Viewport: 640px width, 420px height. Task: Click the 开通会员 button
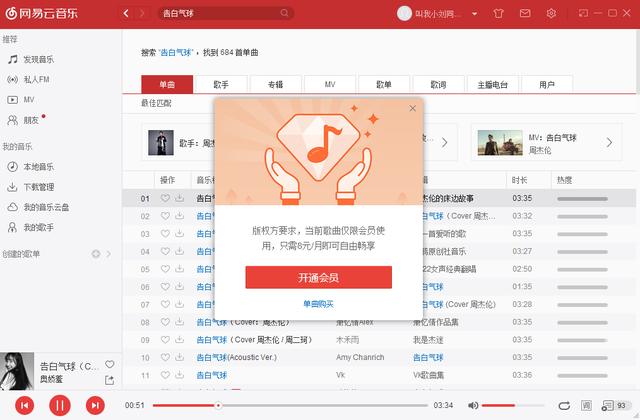coord(318,278)
